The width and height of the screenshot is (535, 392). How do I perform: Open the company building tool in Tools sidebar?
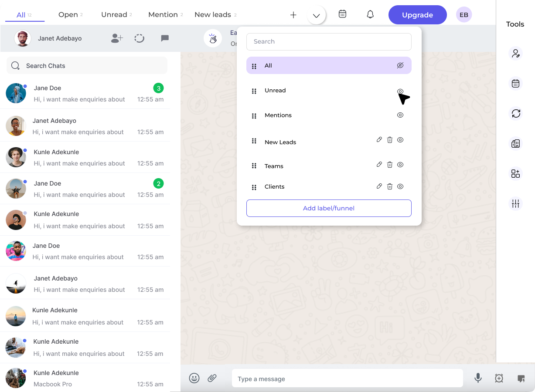(x=516, y=143)
